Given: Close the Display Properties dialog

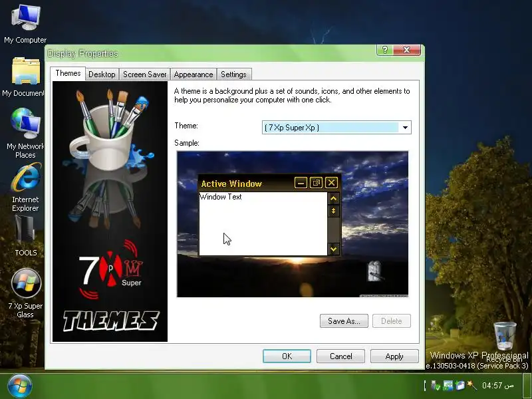Looking at the screenshot, I should (x=407, y=50).
